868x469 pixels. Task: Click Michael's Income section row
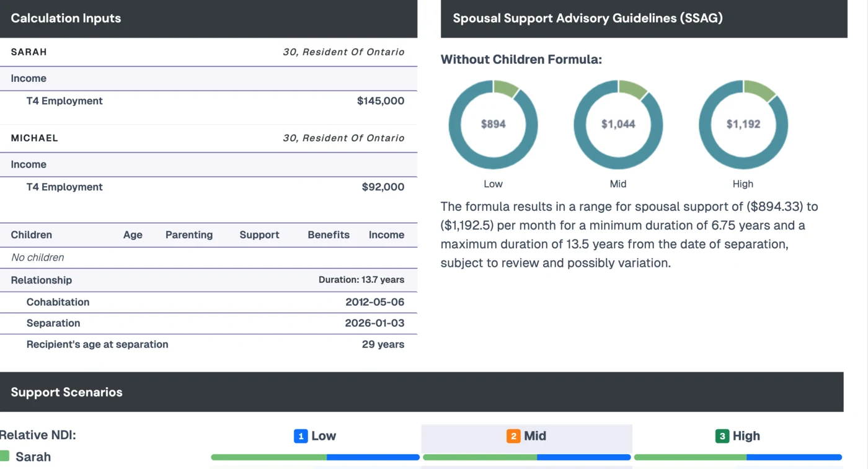208,165
